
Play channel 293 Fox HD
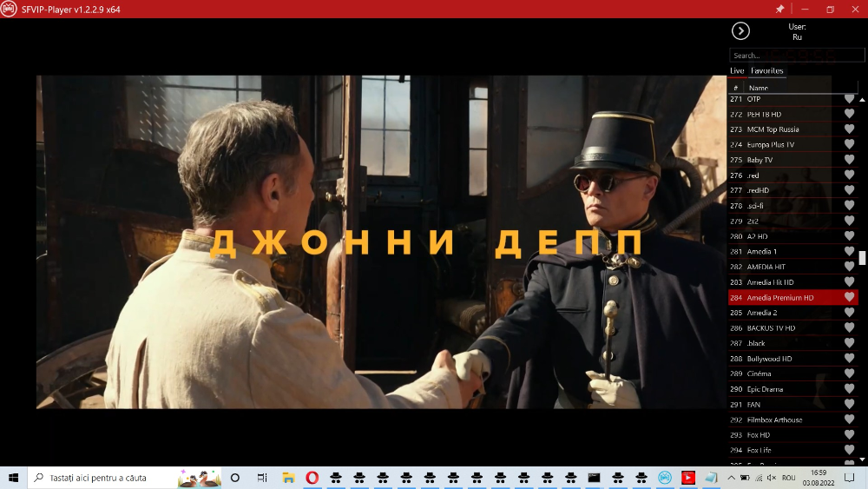point(792,435)
